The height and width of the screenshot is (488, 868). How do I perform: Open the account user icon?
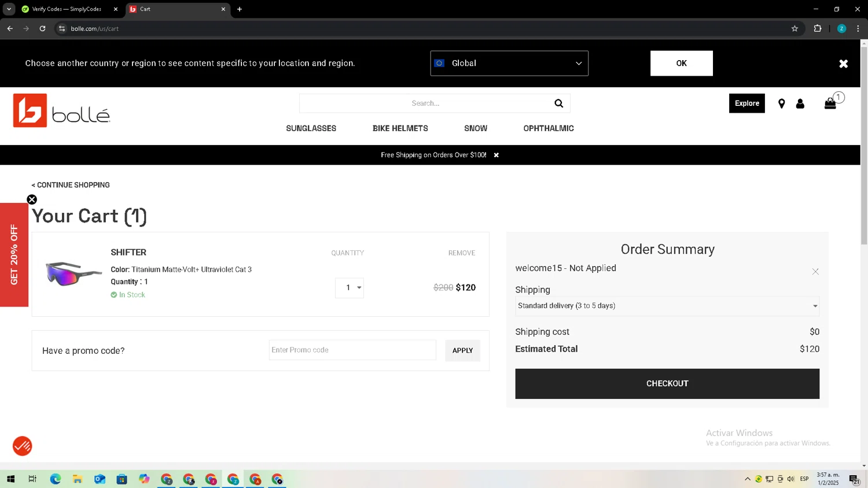pyautogui.click(x=800, y=103)
